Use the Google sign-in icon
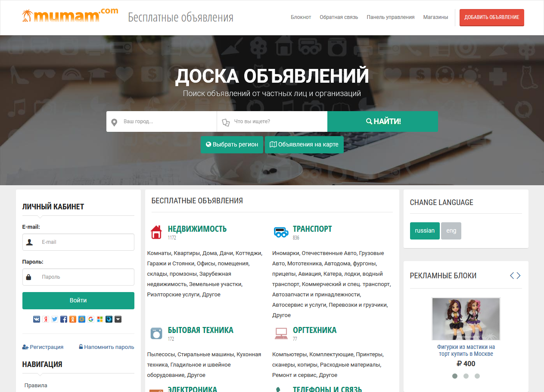 tap(91, 319)
